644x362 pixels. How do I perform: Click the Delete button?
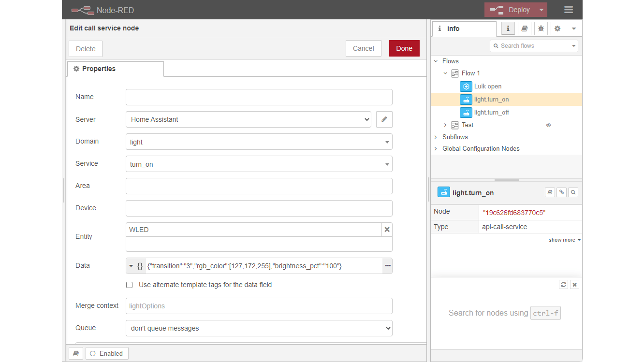click(86, 48)
